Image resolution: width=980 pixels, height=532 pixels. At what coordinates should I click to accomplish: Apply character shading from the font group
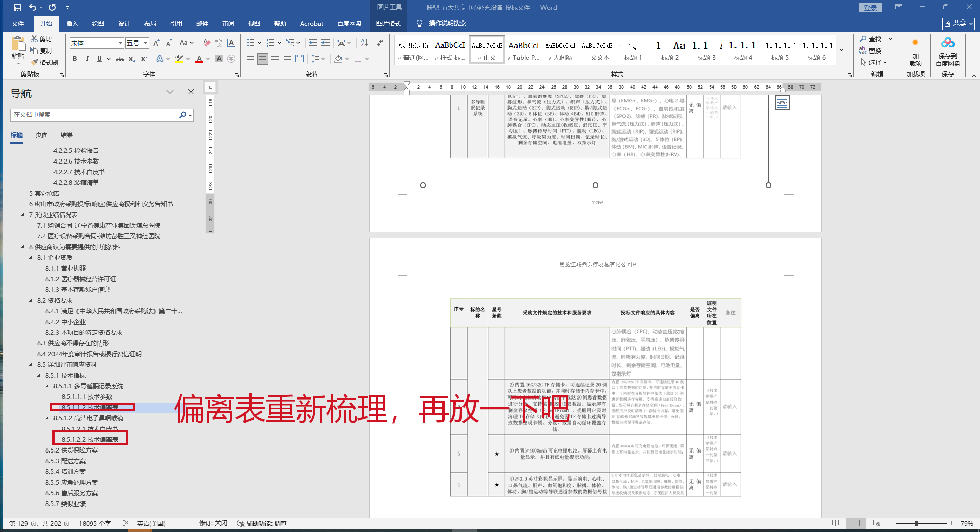[219, 59]
